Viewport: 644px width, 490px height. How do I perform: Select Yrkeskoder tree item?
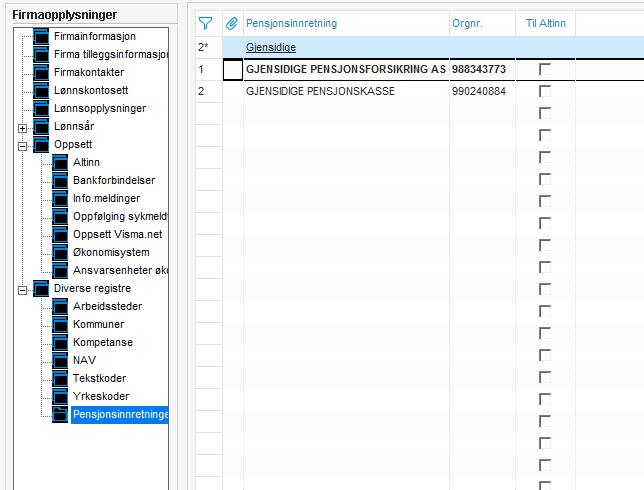101,396
